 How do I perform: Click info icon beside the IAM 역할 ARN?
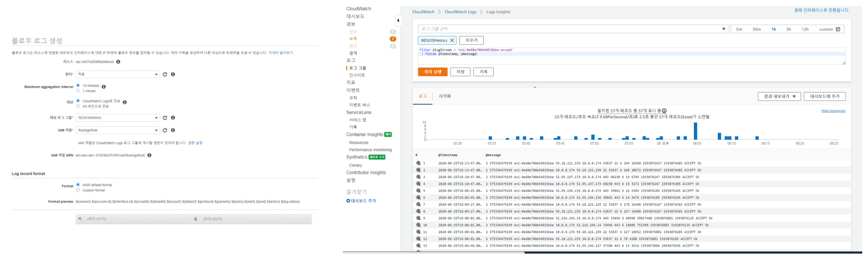tap(150, 155)
